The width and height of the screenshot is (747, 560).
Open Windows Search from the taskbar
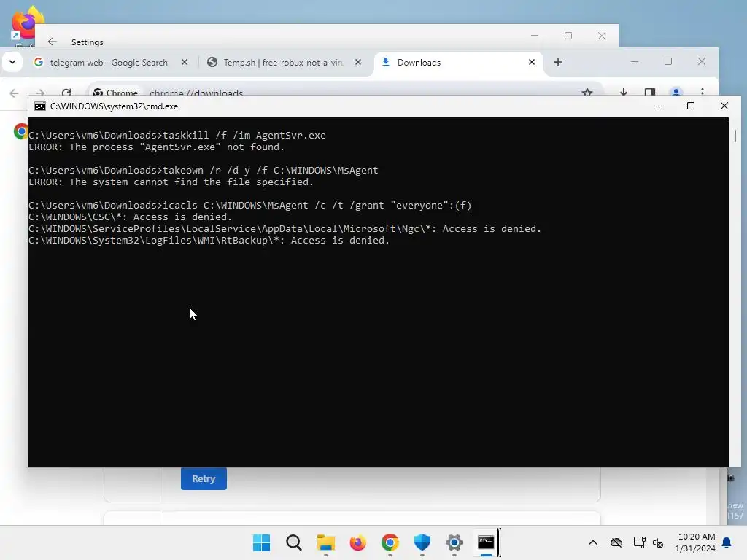(293, 542)
